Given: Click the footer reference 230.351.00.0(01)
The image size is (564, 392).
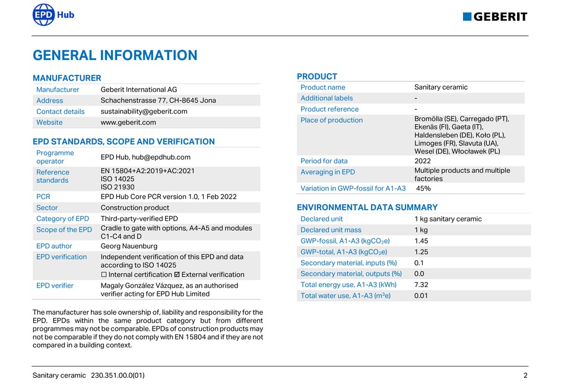Looking at the screenshot, I should click(x=118, y=375).
